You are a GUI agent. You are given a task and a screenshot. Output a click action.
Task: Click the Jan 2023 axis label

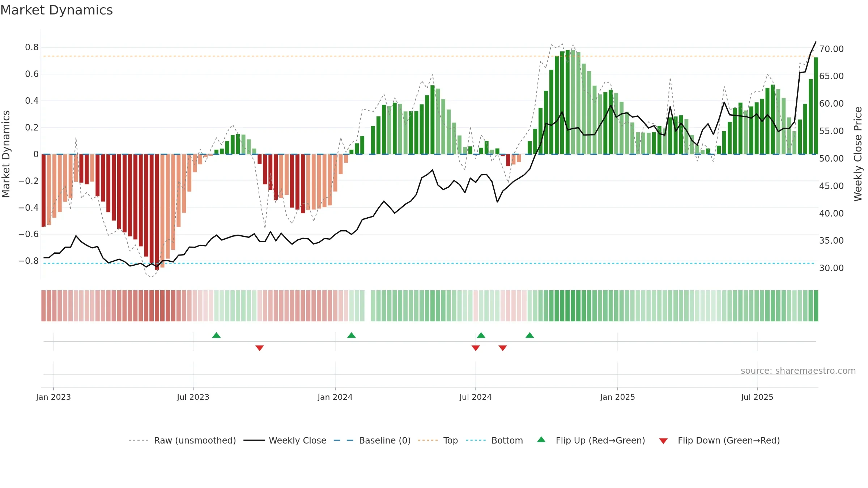(54, 397)
